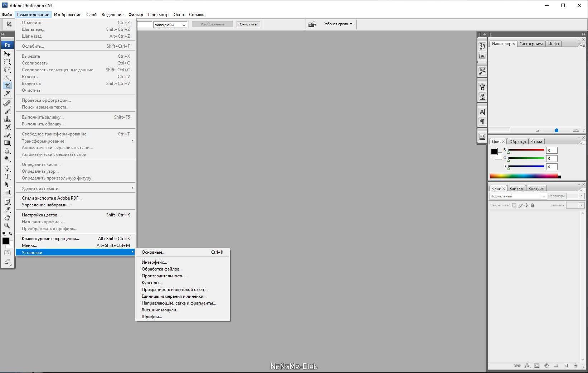588x373 pixels.
Task: Select the History Brush tool
Action: click(7, 127)
